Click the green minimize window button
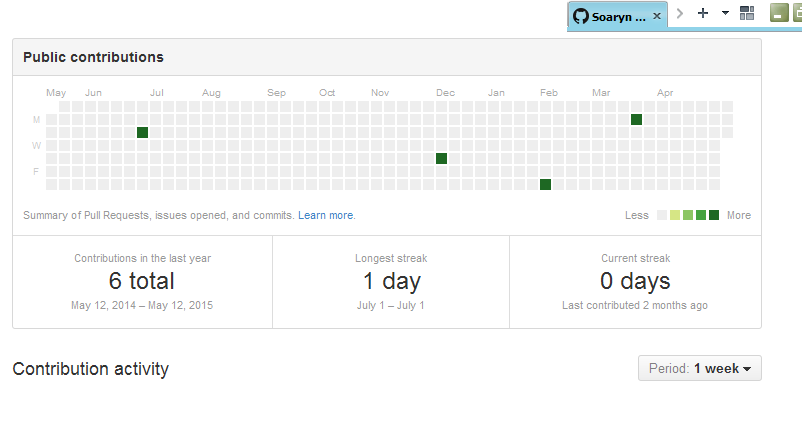802x427 pixels. pyautogui.click(x=779, y=13)
